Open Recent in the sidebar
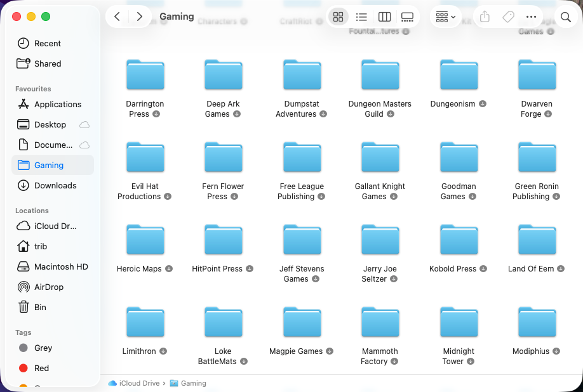This screenshot has width=583, height=392. tap(53, 43)
